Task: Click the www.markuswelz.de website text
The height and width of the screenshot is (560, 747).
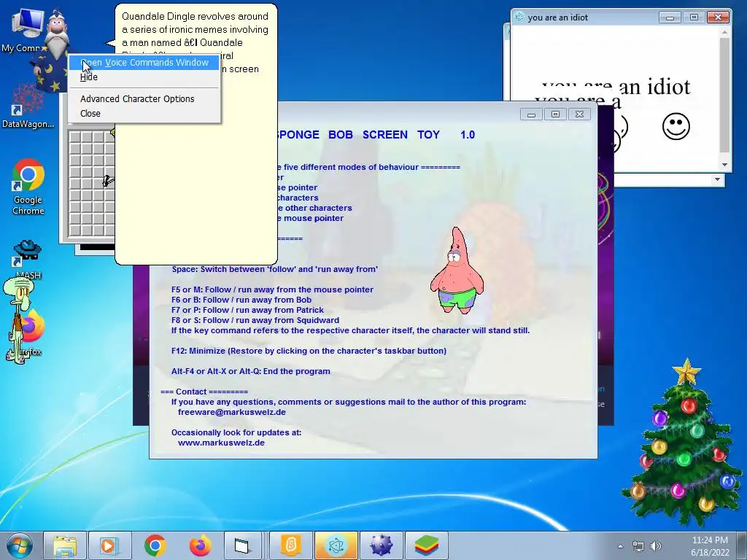Action: tap(221, 443)
